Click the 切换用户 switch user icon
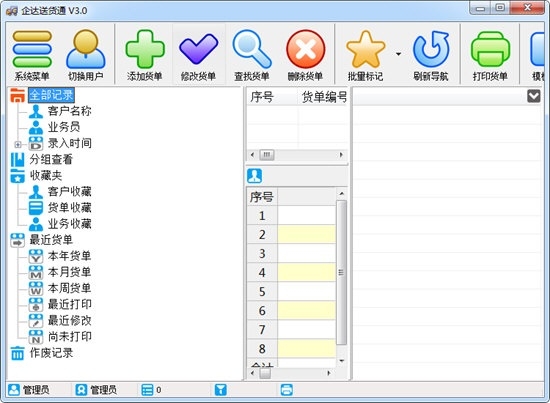550x403 pixels. click(86, 49)
